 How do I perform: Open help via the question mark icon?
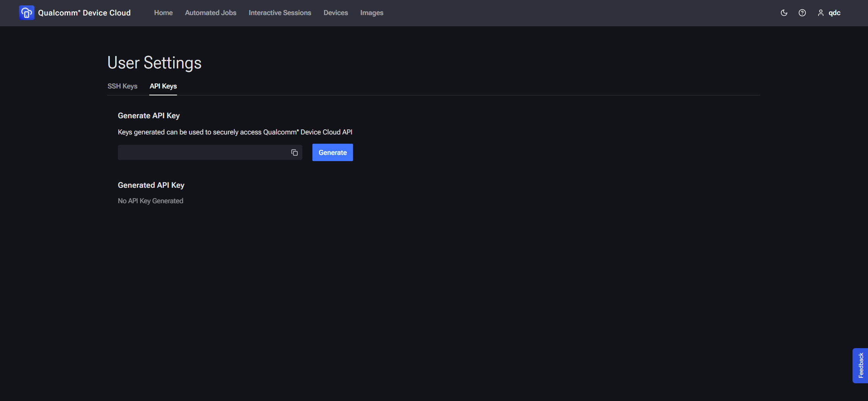point(802,13)
